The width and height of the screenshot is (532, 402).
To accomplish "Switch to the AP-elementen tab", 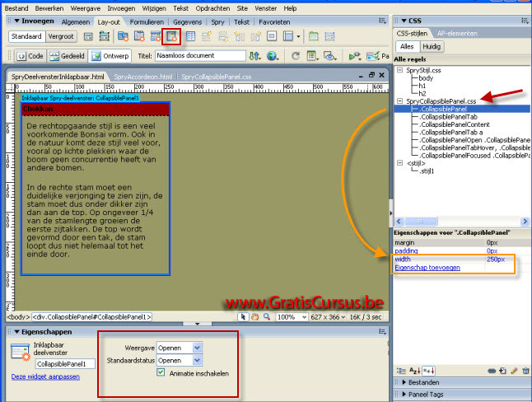I will (x=457, y=33).
